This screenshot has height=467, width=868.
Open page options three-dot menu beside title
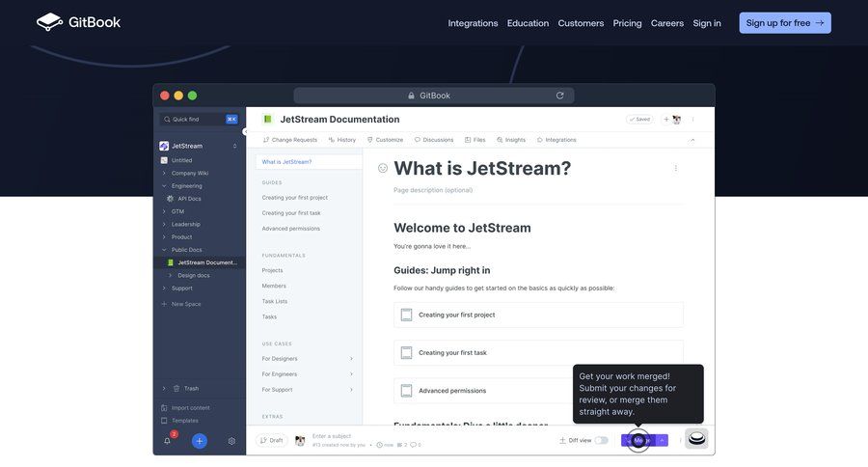675,168
